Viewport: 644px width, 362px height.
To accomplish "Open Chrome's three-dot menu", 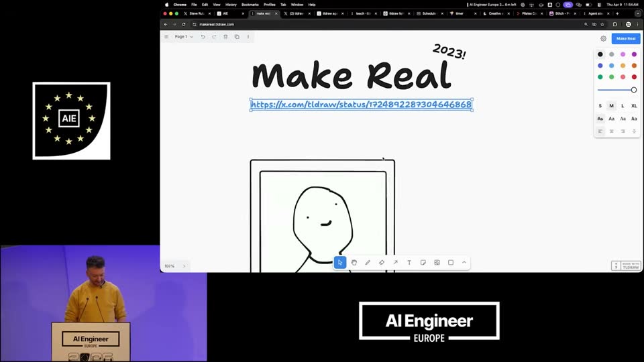I will [637, 24].
